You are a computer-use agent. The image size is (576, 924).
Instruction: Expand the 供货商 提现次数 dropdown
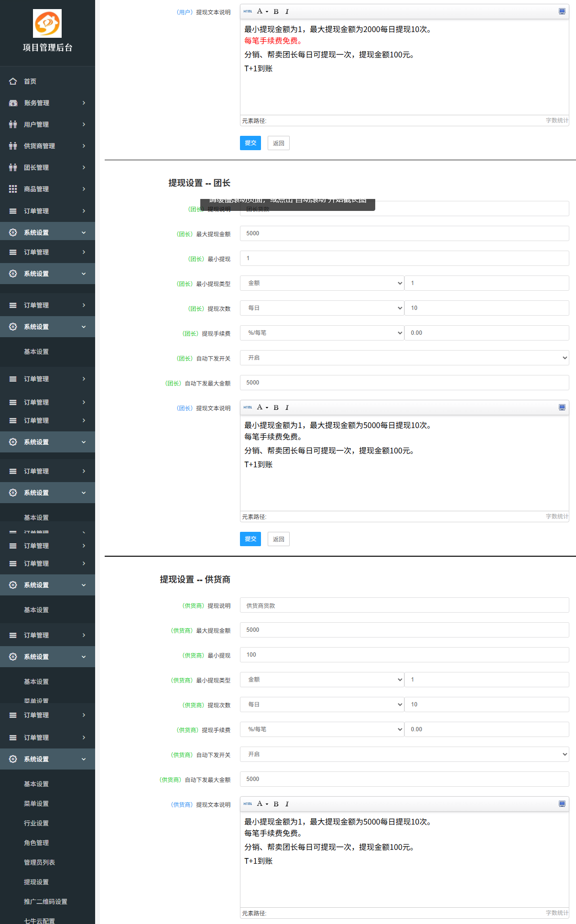tap(322, 704)
